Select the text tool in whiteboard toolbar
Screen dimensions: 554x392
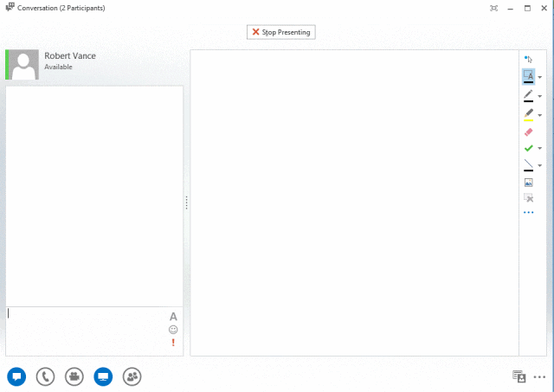point(528,77)
